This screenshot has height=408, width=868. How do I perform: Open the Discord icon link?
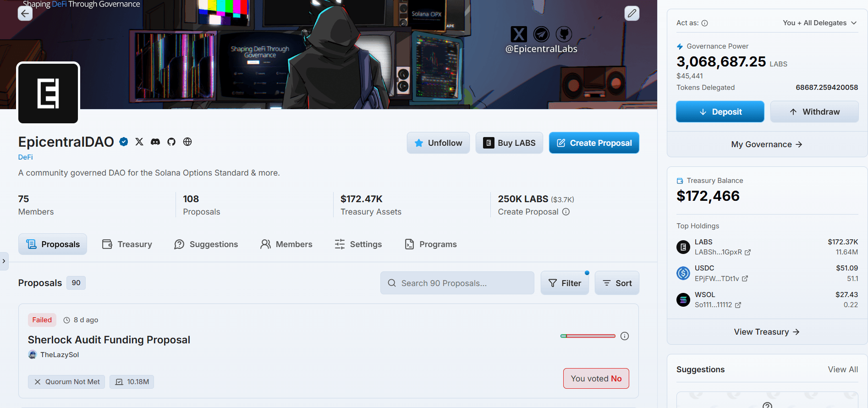point(155,142)
